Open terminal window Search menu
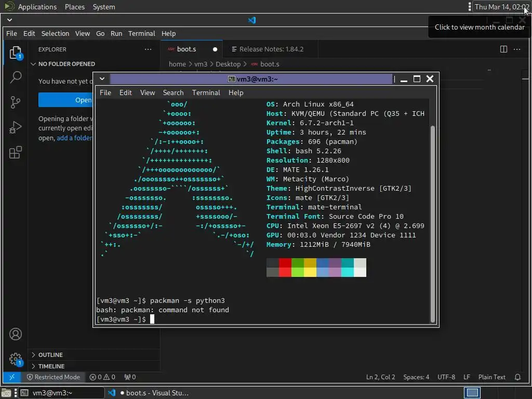 coord(173,92)
